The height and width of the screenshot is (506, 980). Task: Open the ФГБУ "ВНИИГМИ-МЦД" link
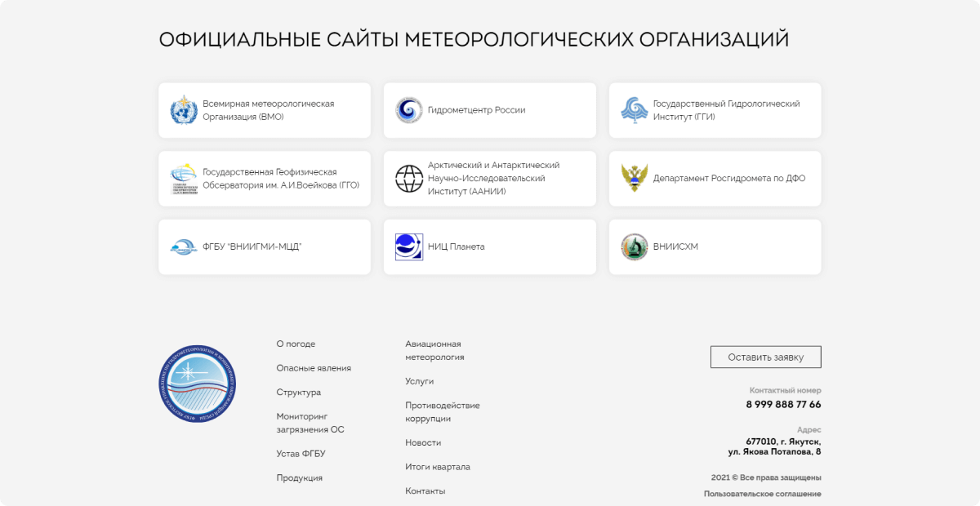(265, 246)
